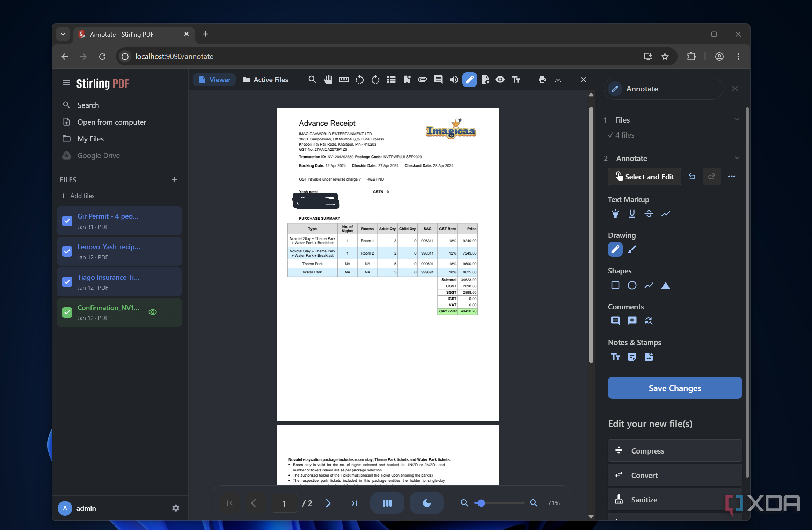The height and width of the screenshot is (530, 812).
Task: Click the replace text comment icon
Action: click(649, 321)
